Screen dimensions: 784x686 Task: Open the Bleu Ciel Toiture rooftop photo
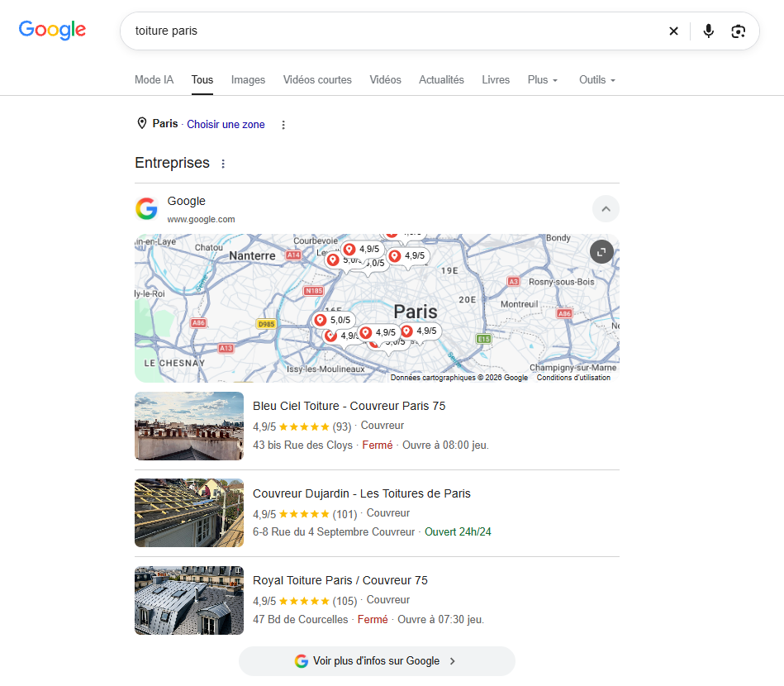(189, 426)
